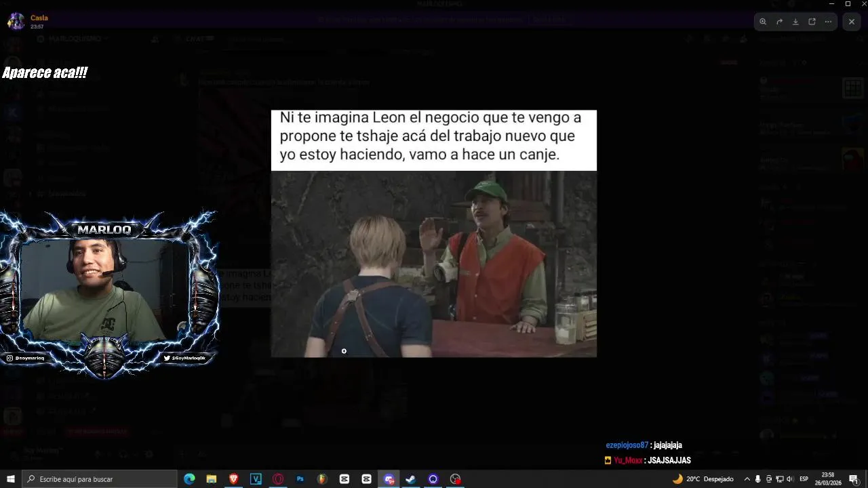Open Brave browser from the taskbar
This screenshot has height=488, width=868.
coord(234,479)
